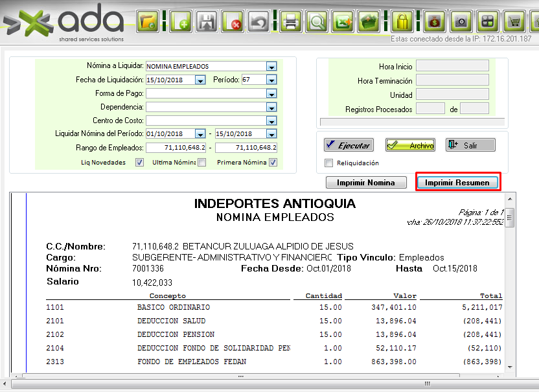This screenshot has width=539, height=392.
Task: Click the money bag icon
Action: (x=434, y=22)
